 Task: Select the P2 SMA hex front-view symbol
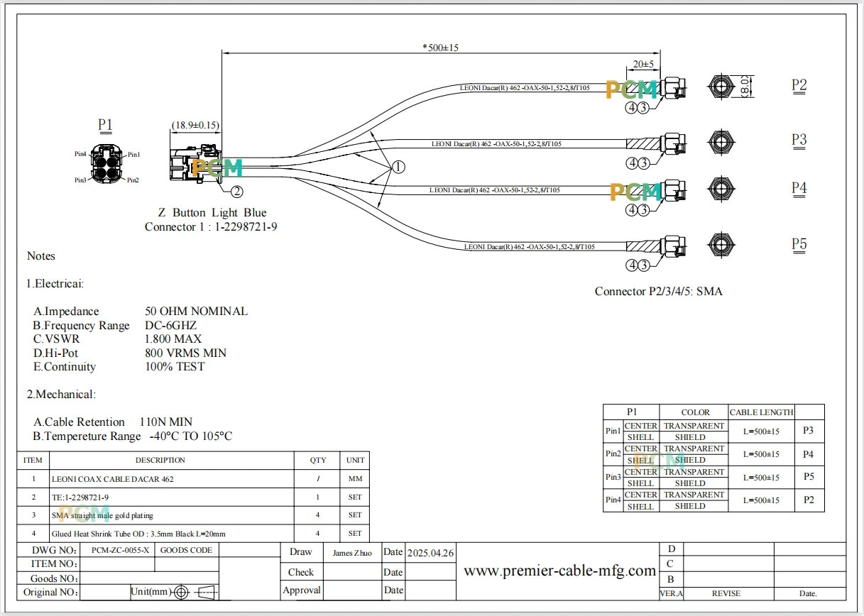(x=721, y=87)
